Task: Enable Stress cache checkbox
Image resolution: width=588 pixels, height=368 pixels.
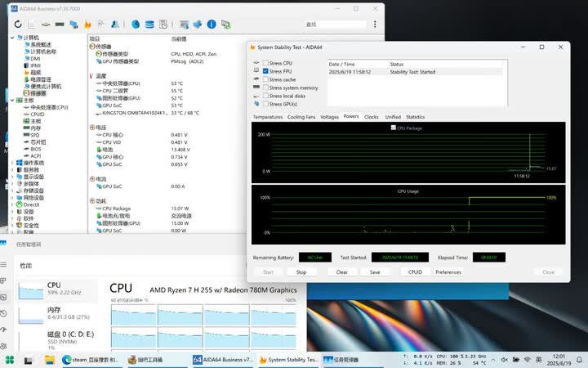Action: tap(265, 79)
